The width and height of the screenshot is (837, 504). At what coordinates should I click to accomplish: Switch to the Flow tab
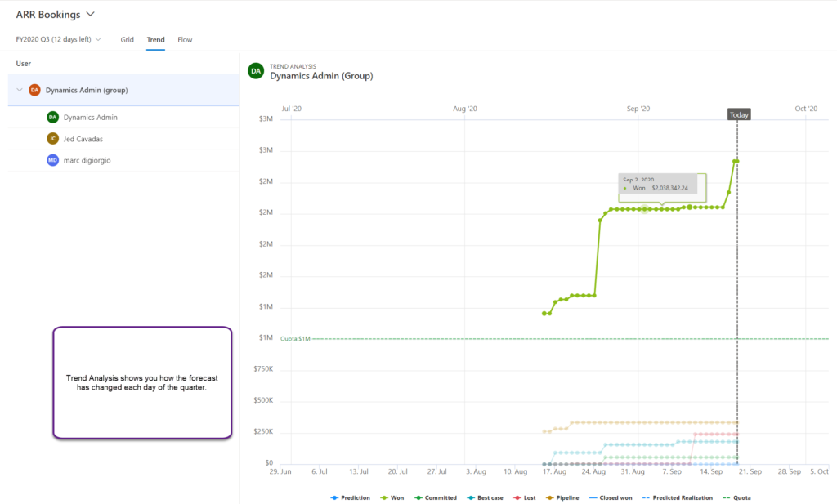[185, 39]
